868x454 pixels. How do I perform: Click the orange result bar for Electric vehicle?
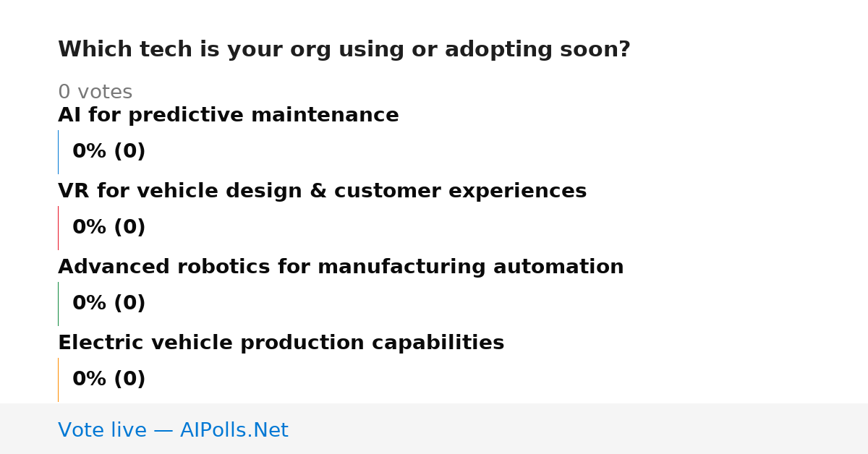pyautogui.click(x=58, y=380)
